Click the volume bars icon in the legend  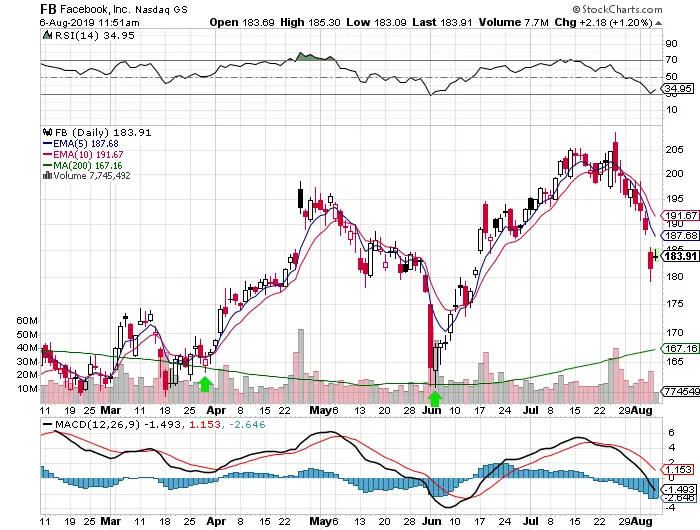(47, 175)
